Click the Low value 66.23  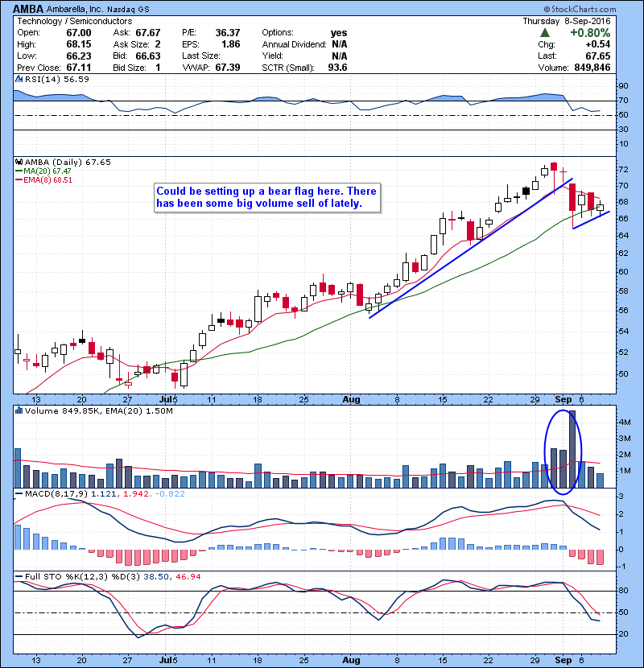click(79, 56)
